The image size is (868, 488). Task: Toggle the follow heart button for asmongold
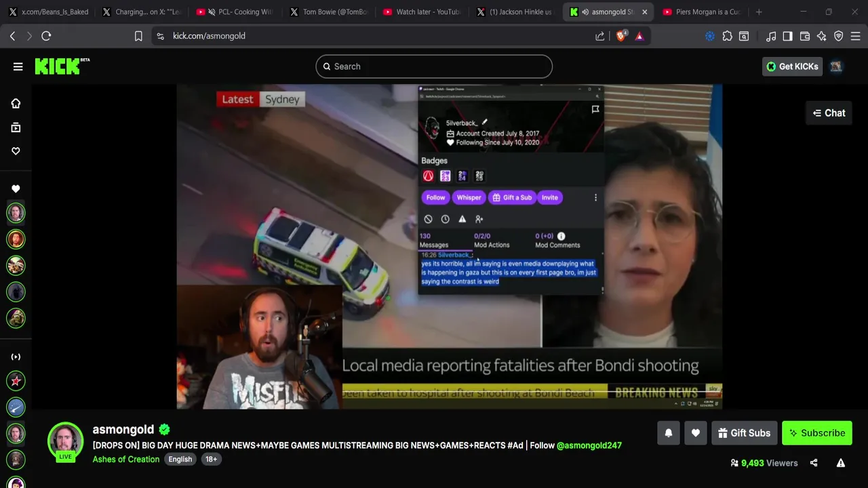(696, 433)
